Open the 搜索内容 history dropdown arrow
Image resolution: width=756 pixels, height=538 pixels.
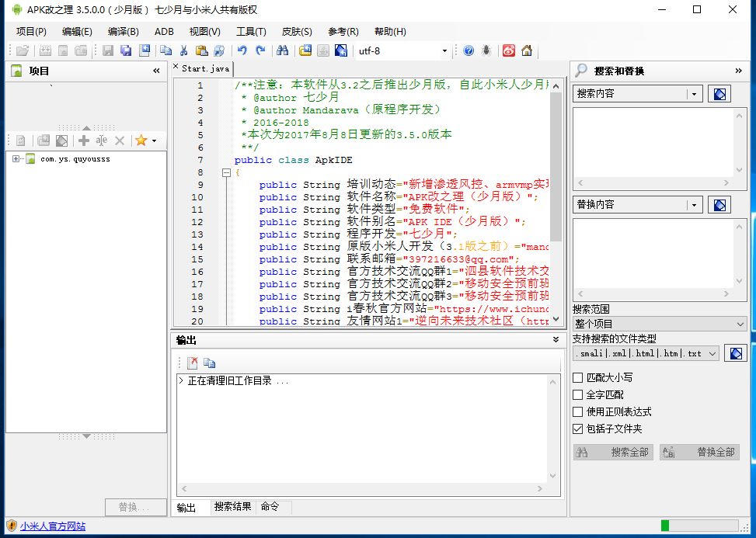695,94
